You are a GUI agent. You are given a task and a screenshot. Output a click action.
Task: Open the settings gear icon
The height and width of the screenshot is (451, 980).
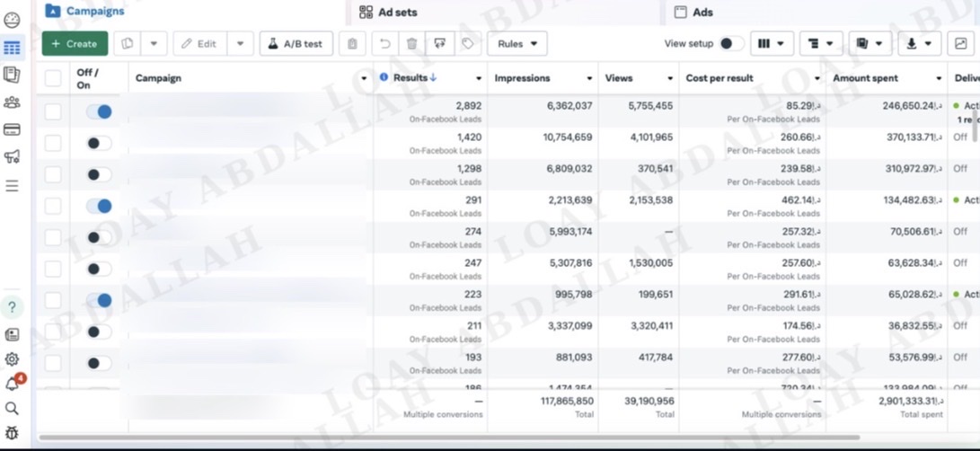pos(12,359)
